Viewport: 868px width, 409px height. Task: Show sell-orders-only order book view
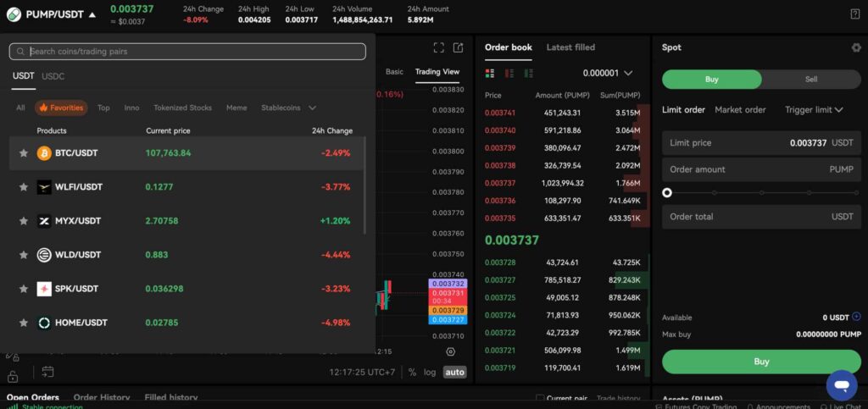[x=509, y=73]
